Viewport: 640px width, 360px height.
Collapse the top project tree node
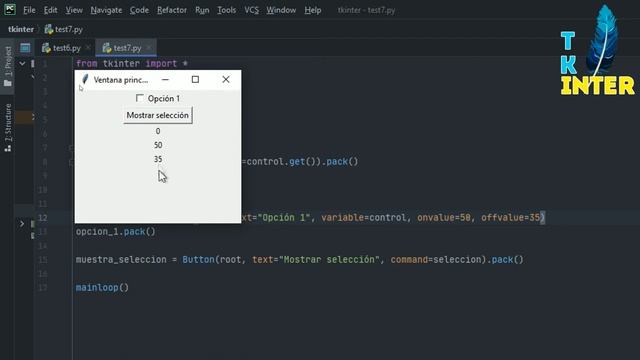pos(22,64)
